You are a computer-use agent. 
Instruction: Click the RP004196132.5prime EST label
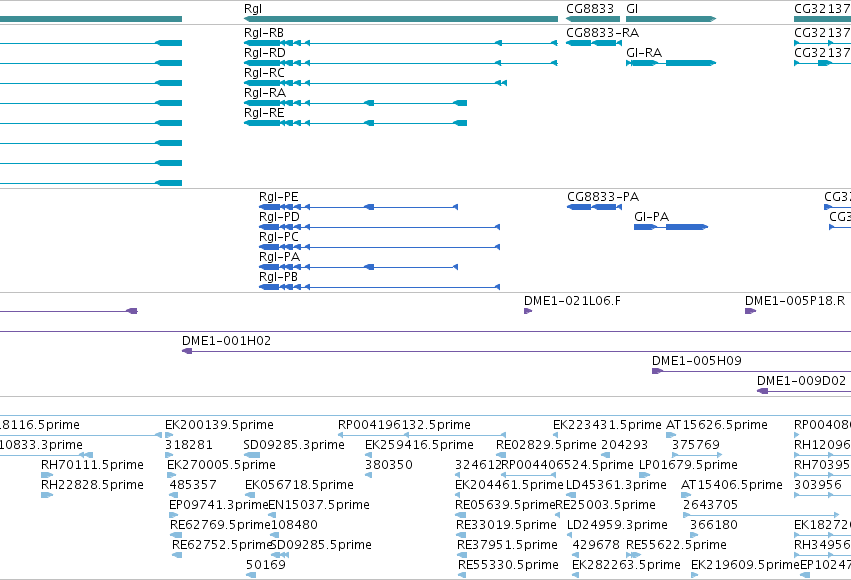click(404, 425)
